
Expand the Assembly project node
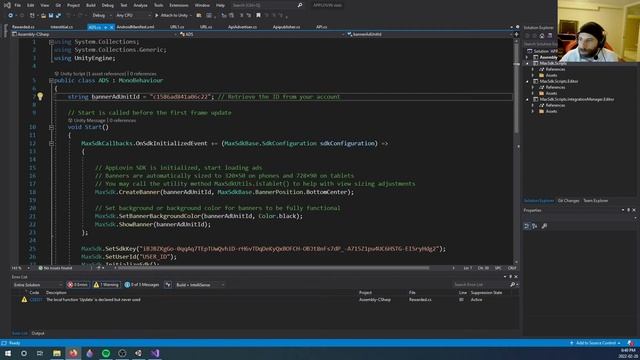coord(527,57)
